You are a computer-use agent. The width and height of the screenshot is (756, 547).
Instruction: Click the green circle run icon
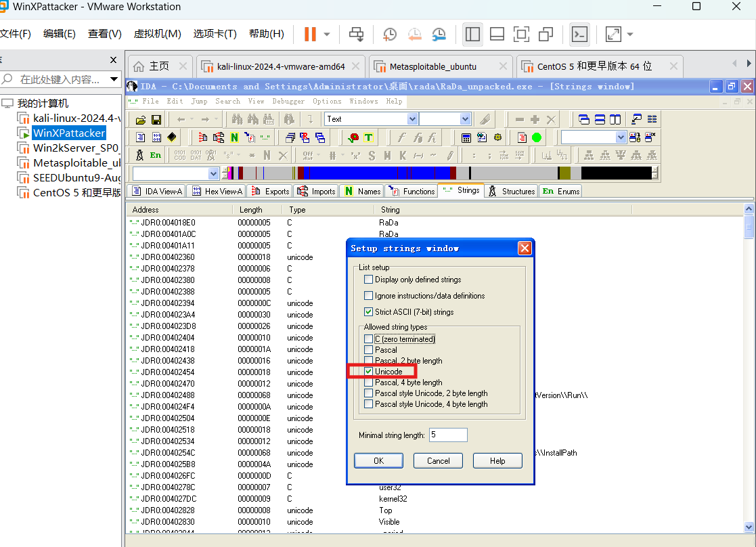(537, 137)
